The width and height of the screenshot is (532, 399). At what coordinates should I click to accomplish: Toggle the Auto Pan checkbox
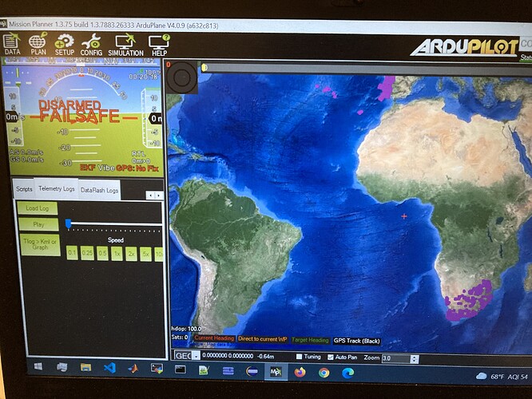click(331, 357)
